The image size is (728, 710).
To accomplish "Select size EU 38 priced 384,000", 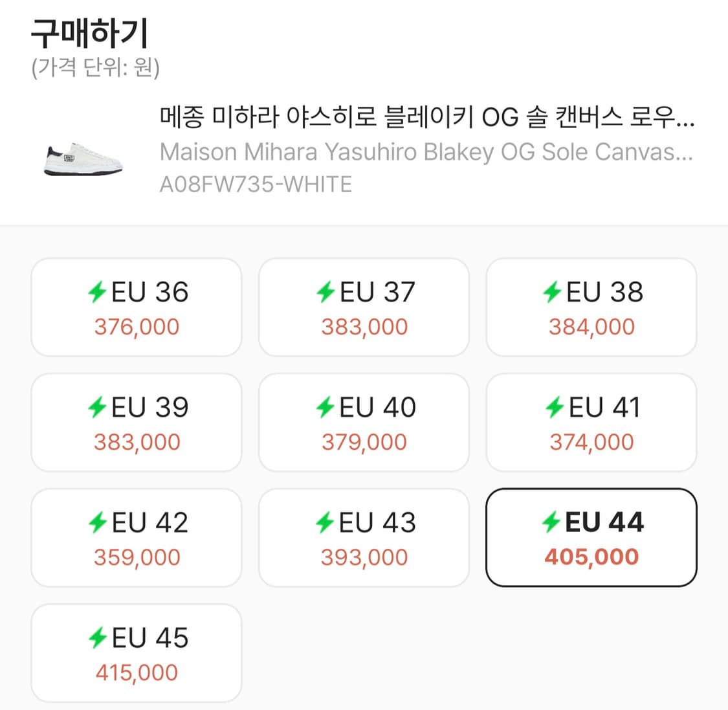I will (591, 307).
